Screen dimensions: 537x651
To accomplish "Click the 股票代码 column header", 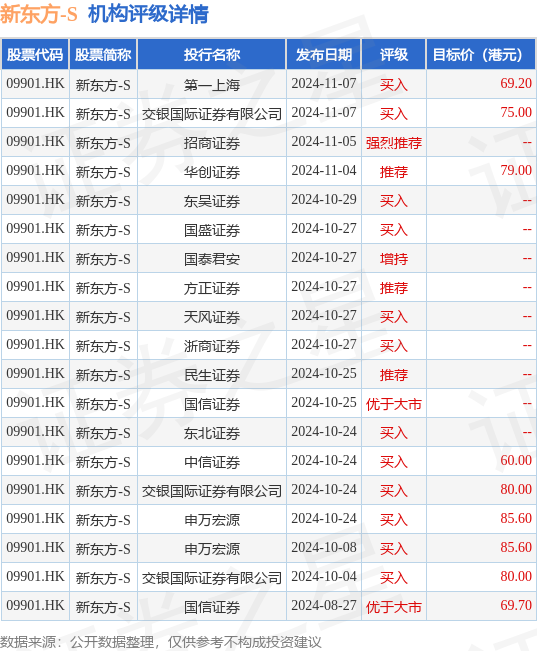I will point(35,54).
